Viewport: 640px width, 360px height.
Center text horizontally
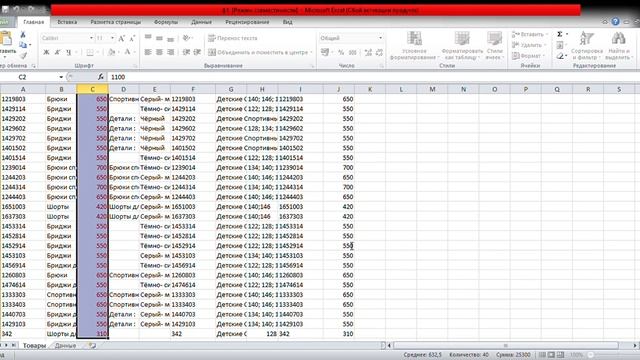click(159, 52)
